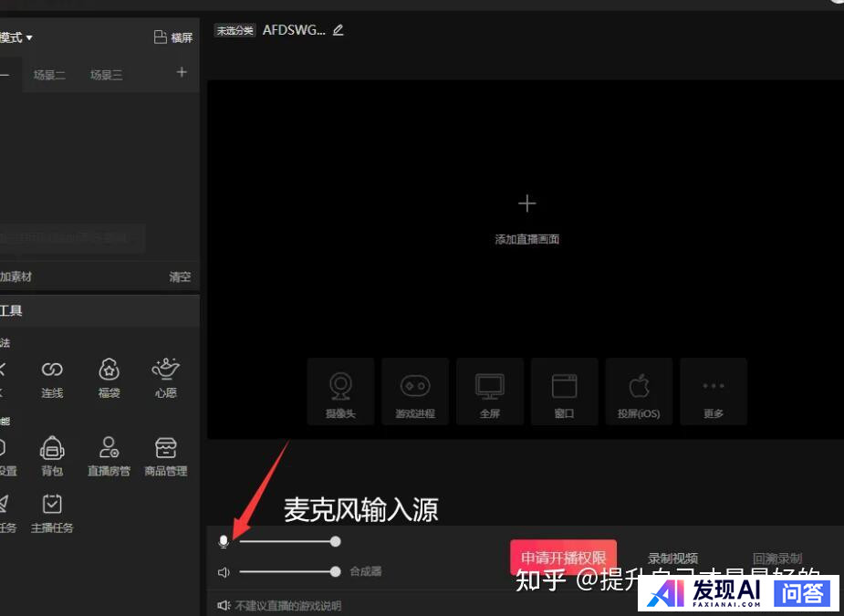Switch to the 场景三 tab

(x=106, y=75)
